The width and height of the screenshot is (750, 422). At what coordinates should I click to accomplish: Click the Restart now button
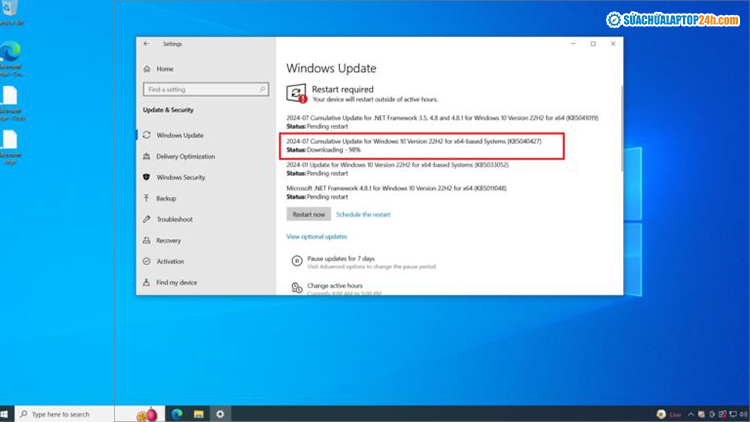click(309, 214)
